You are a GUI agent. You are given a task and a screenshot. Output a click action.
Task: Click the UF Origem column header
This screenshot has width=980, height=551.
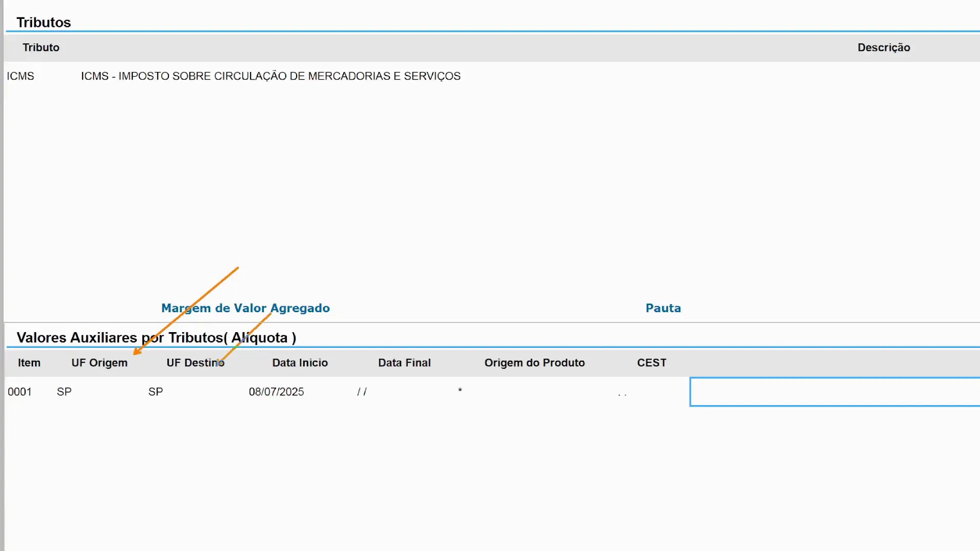click(100, 363)
